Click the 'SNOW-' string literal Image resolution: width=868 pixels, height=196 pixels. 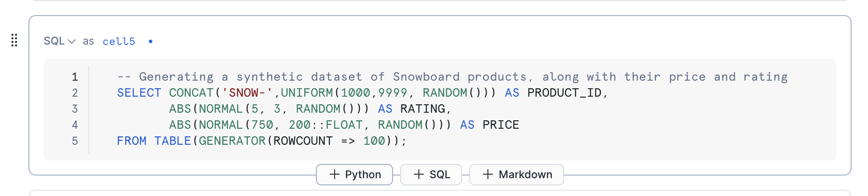(x=247, y=93)
